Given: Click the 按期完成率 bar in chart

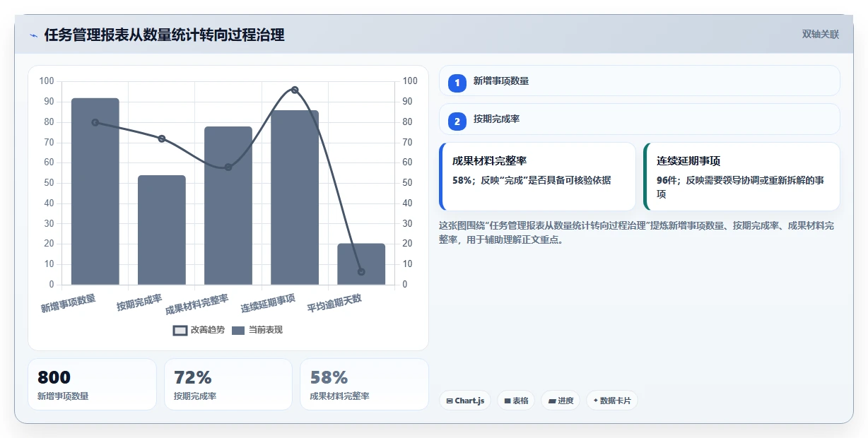Looking at the screenshot, I should 162,230.
